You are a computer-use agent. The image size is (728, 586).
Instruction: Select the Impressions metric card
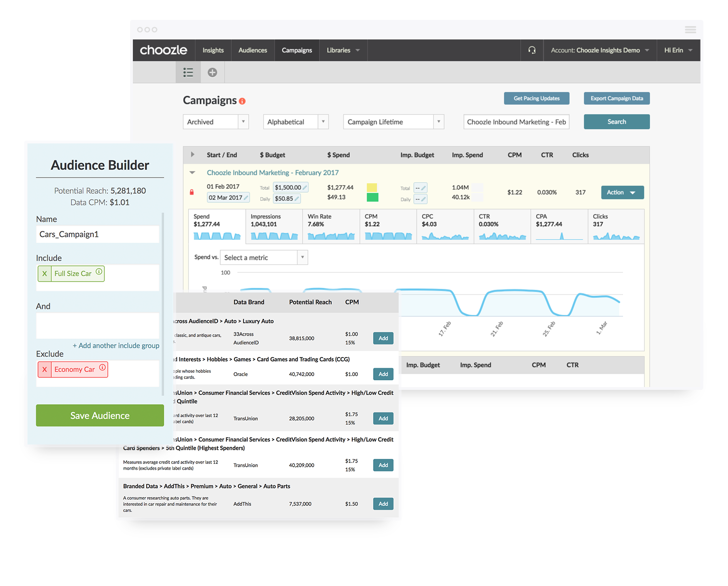274,227
